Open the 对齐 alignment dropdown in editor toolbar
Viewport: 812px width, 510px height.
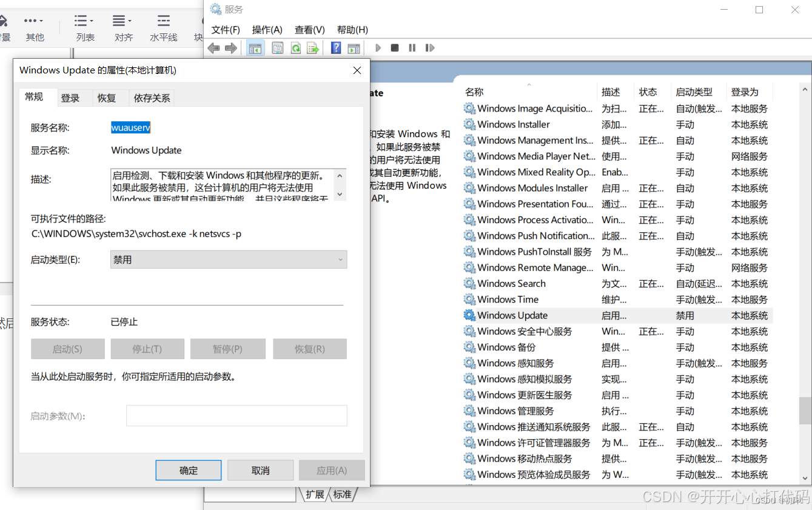[x=123, y=28]
